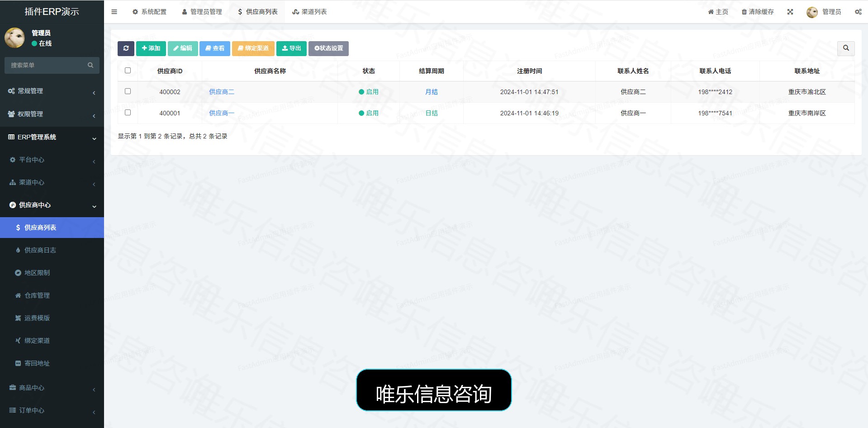Click the table refresh button
The height and width of the screenshot is (428, 868).
tap(126, 48)
